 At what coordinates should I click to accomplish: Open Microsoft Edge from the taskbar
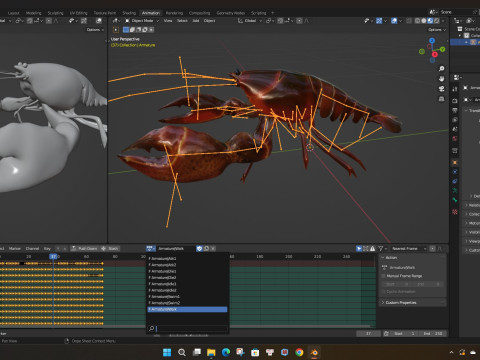[x=226, y=352]
